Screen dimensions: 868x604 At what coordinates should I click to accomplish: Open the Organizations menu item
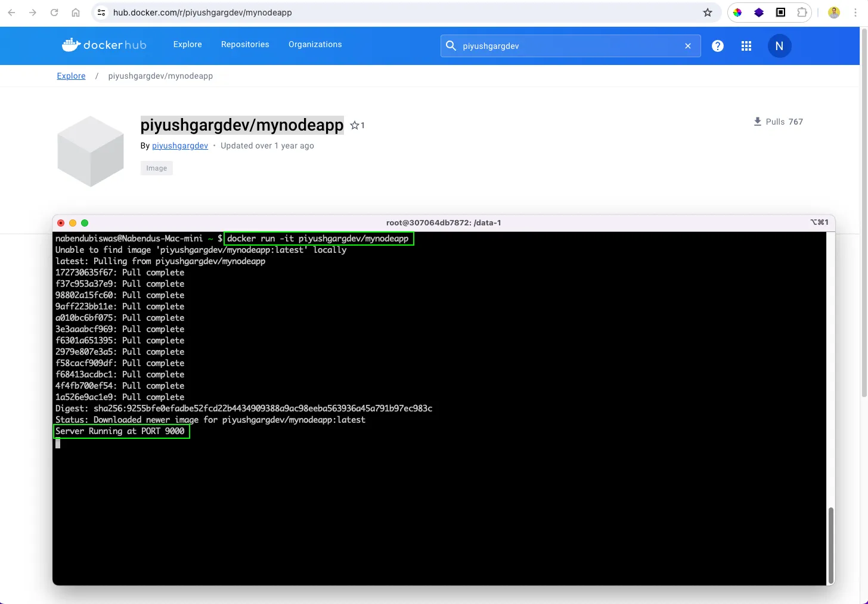click(x=315, y=45)
